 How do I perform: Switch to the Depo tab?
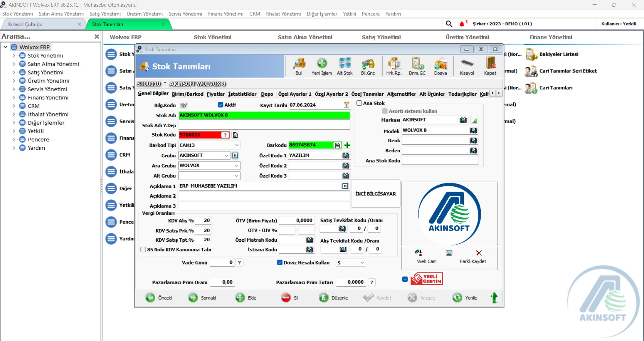click(267, 94)
